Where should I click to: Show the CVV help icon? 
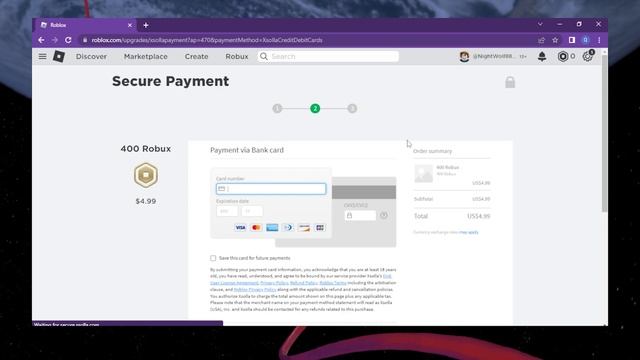[x=384, y=215]
